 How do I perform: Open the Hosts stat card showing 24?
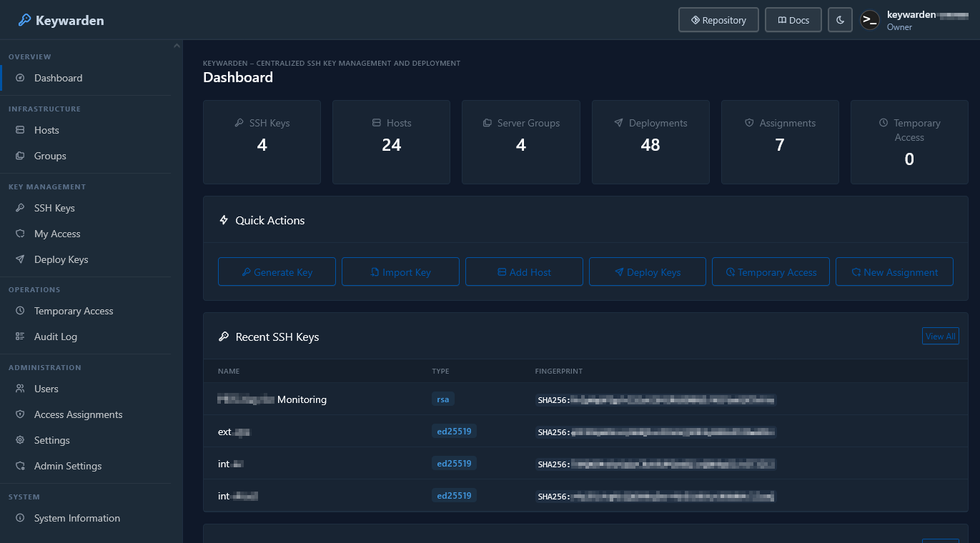(x=392, y=142)
